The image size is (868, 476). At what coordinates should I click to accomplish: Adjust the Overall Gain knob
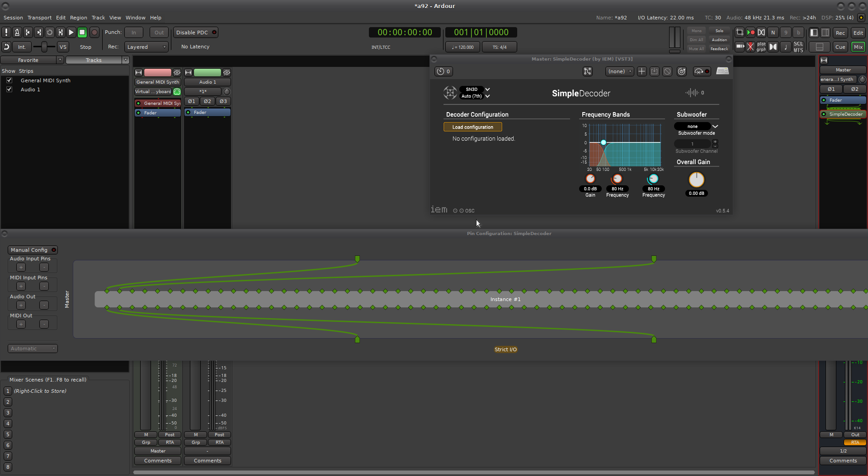pyautogui.click(x=696, y=180)
